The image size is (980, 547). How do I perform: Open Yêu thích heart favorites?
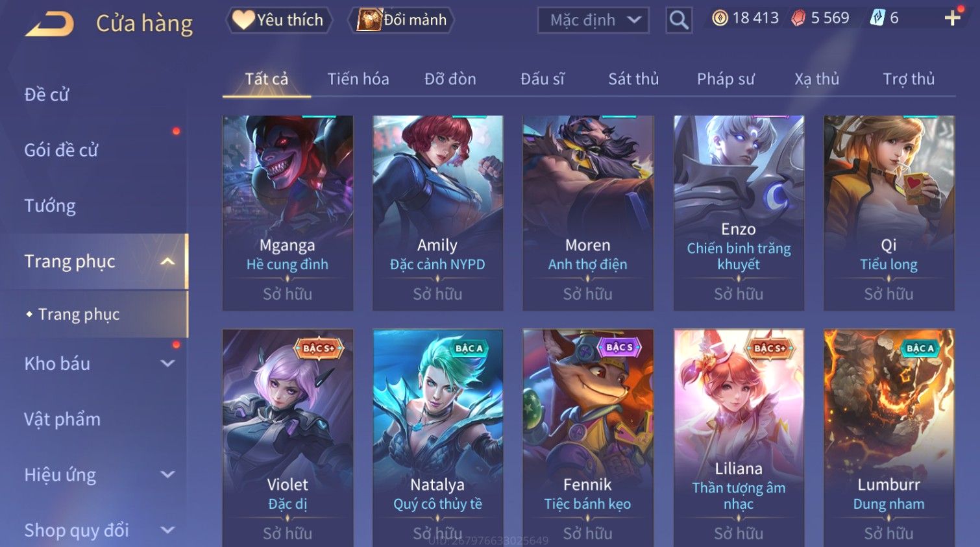[x=278, y=20]
